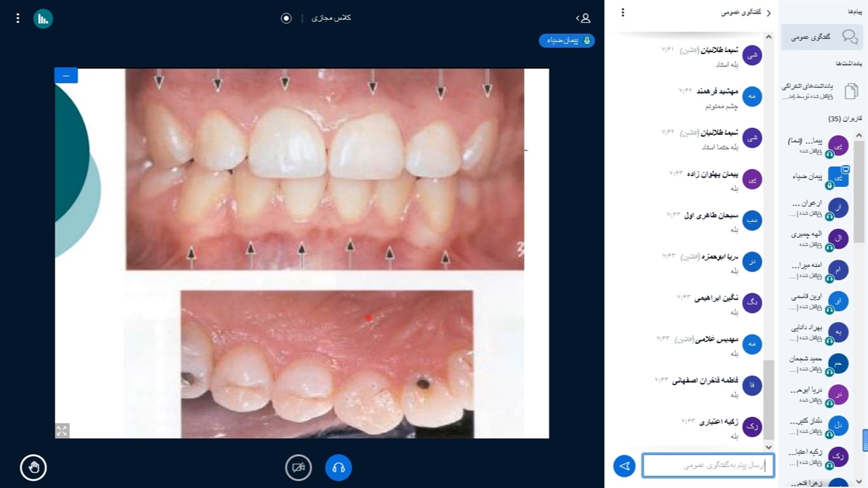The height and width of the screenshot is (488, 868).
Task: Click the public chat message input field
Action: click(707, 466)
